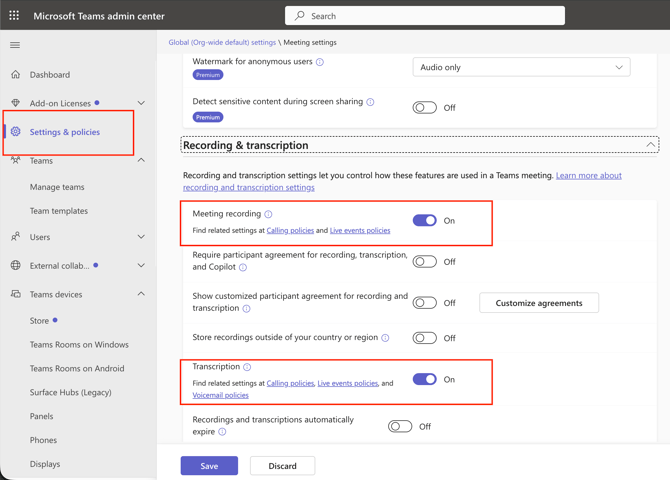Collapse the hamburger navigation menu

coord(15,45)
